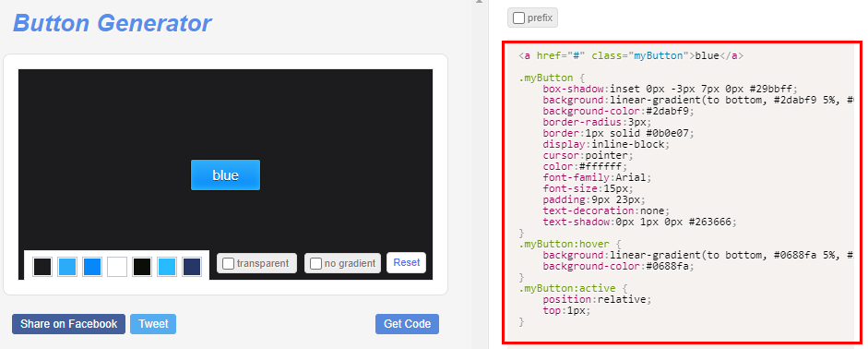Click the 'background-color:#2dabf9;' line
Viewport: 868px width, 349px height.
click(x=618, y=112)
